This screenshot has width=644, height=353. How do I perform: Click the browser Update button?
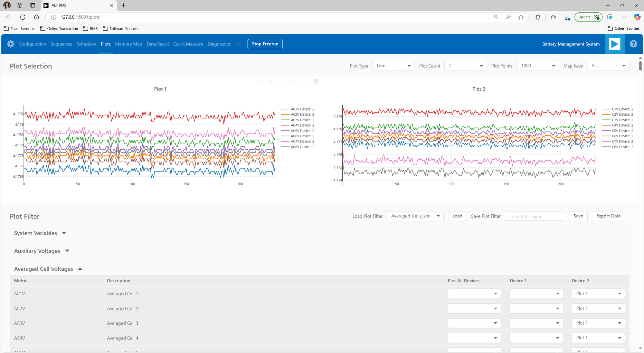point(588,17)
